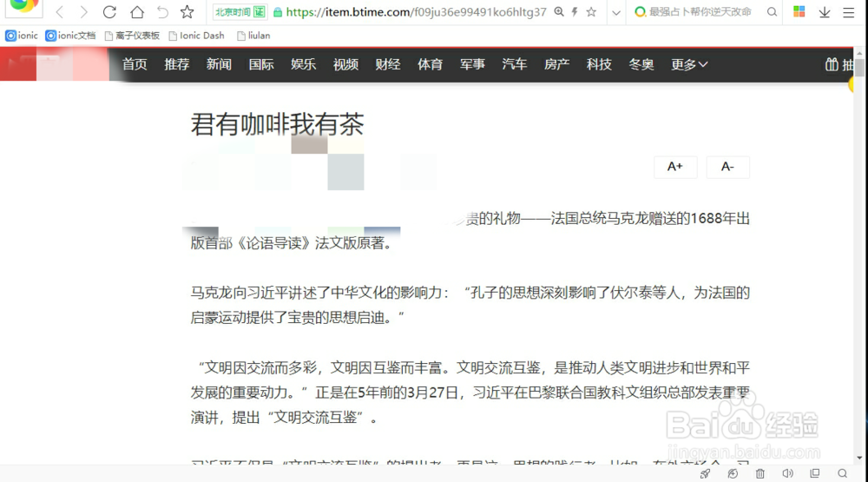The height and width of the screenshot is (482, 868).
Task: Open the 体育 navigation item
Action: 431,64
